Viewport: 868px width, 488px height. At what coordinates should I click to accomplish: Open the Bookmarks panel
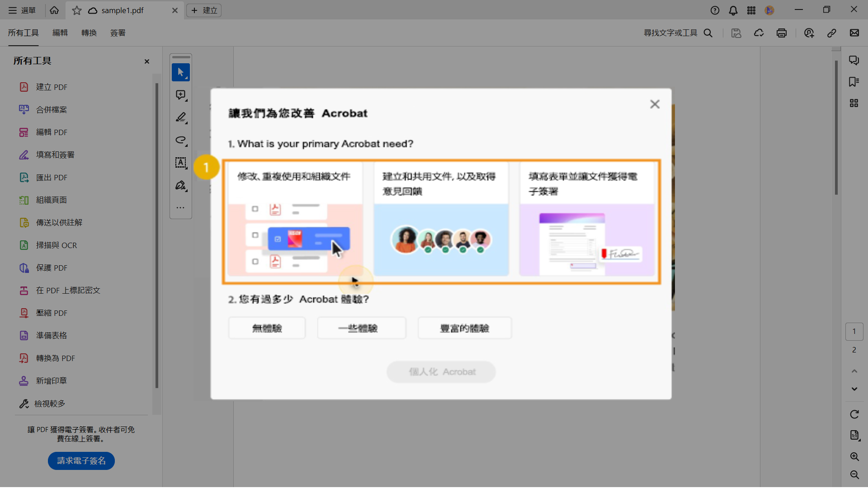click(x=854, y=82)
